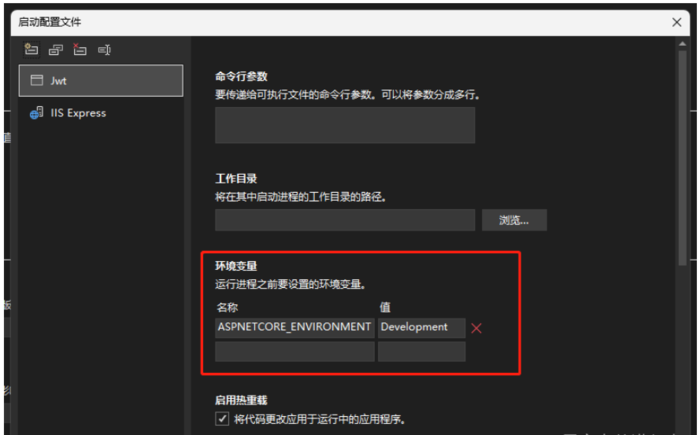Click the duplicate profile icon

point(56,50)
